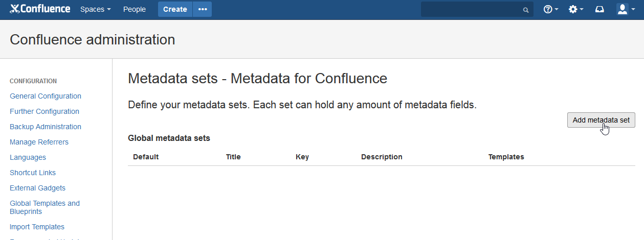Open the notifications tray icon
This screenshot has width=644, height=240.
[x=600, y=9]
